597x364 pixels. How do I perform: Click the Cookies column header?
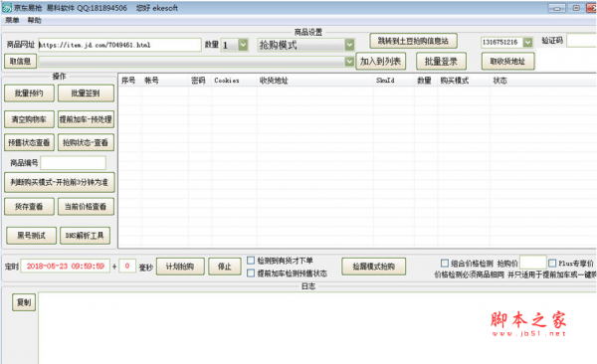234,81
